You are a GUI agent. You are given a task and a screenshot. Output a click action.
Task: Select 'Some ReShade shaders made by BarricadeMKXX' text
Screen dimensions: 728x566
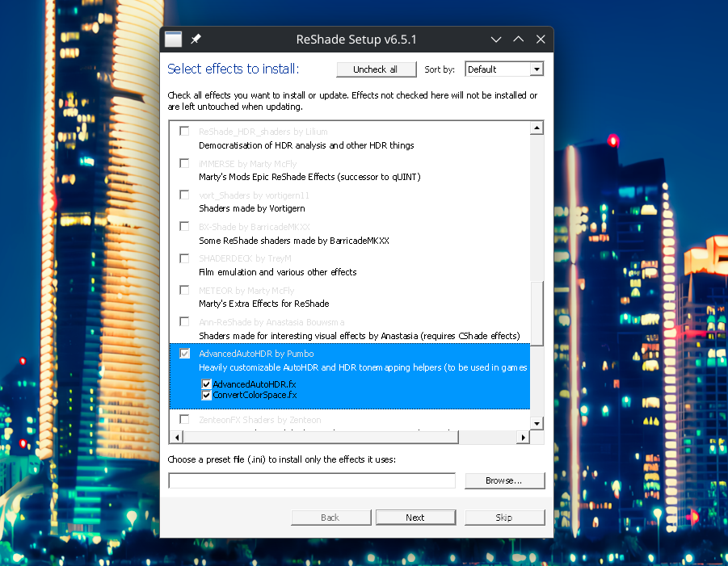[294, 241]
